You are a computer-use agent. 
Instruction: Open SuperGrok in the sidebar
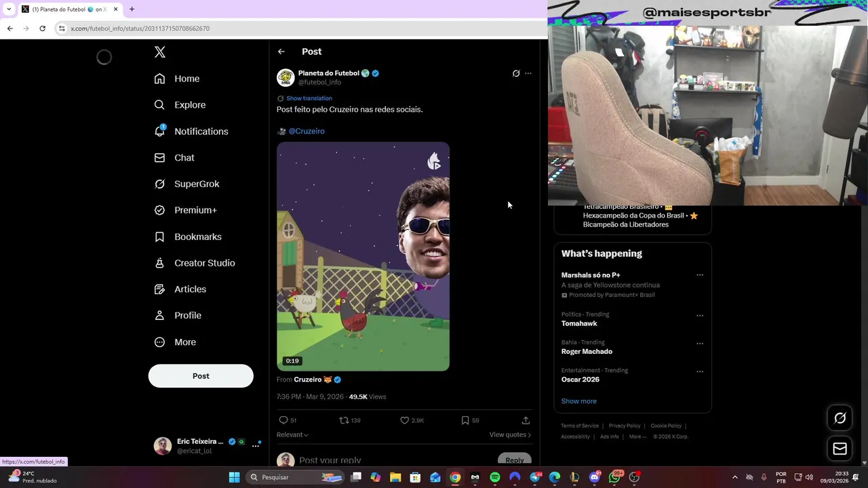click(186, 184)
